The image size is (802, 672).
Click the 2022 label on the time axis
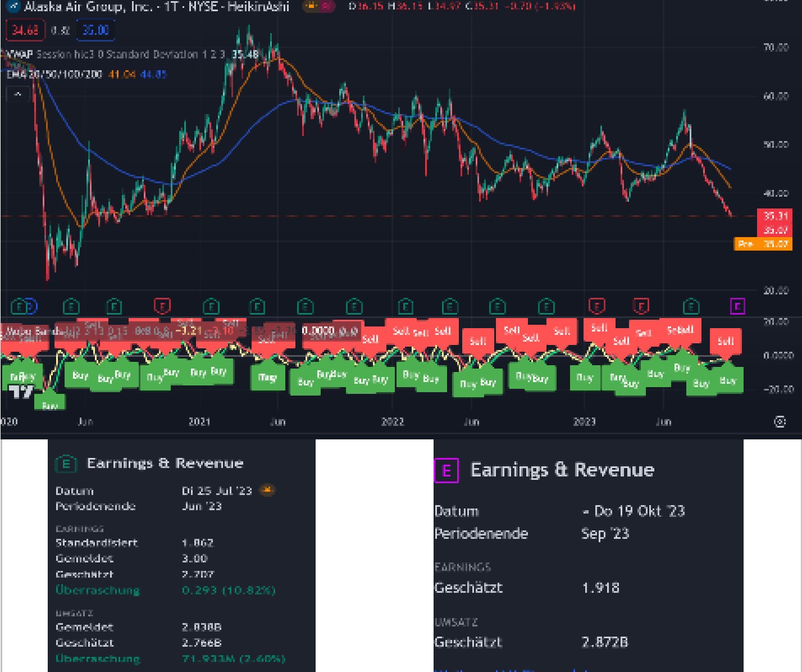[x=392, y=422]
